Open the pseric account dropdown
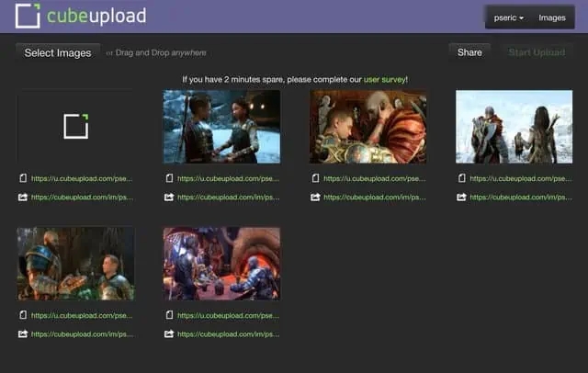Screen dimensions: 588x373 point(508,17)
